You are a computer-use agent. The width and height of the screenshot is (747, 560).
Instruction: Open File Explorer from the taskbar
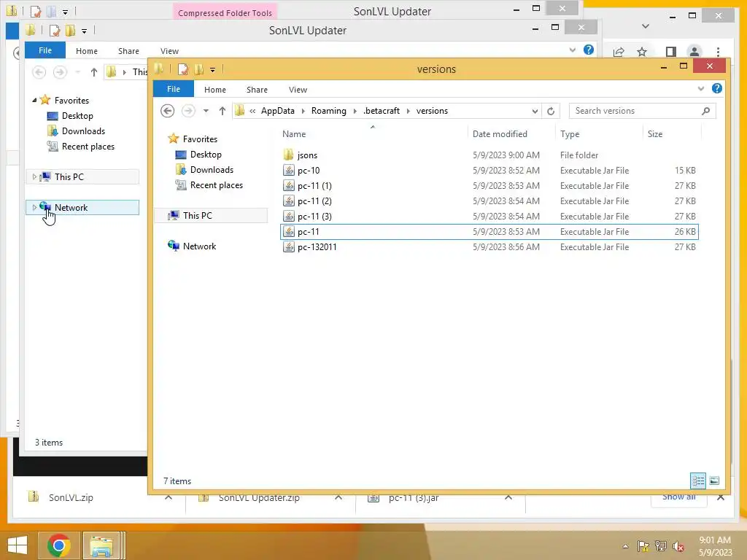(x=101, y=545)
